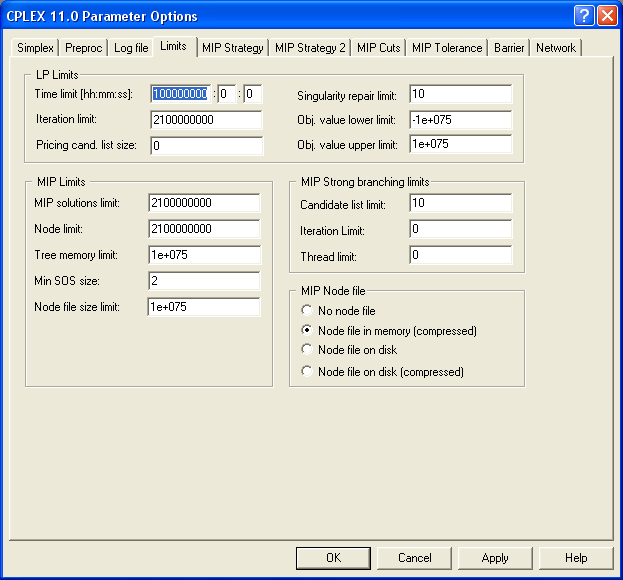Click the strong branching Iteration Limit field
This screenshot has height=580, width=623.
pos(461,229)
